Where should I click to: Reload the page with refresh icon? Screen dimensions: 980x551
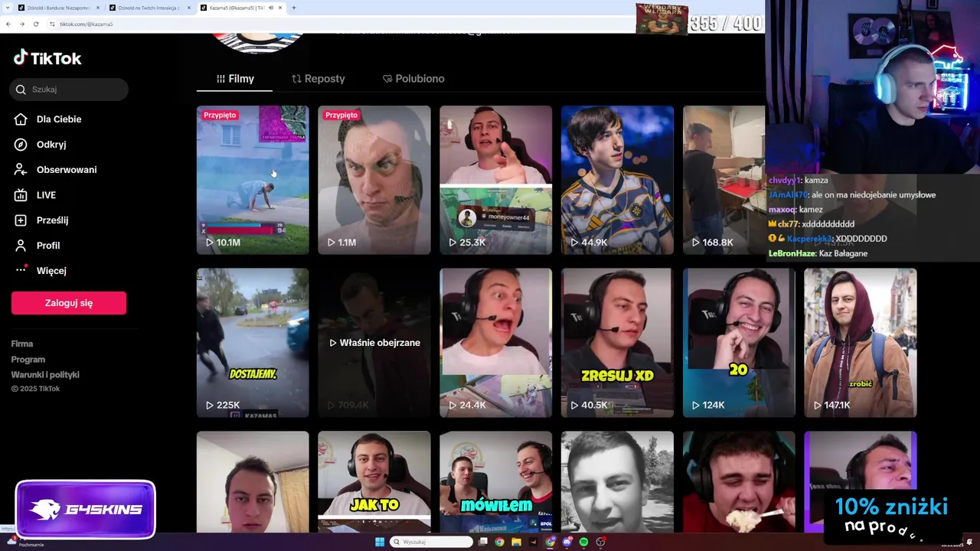pyautogui.click(x=35, y=24)
